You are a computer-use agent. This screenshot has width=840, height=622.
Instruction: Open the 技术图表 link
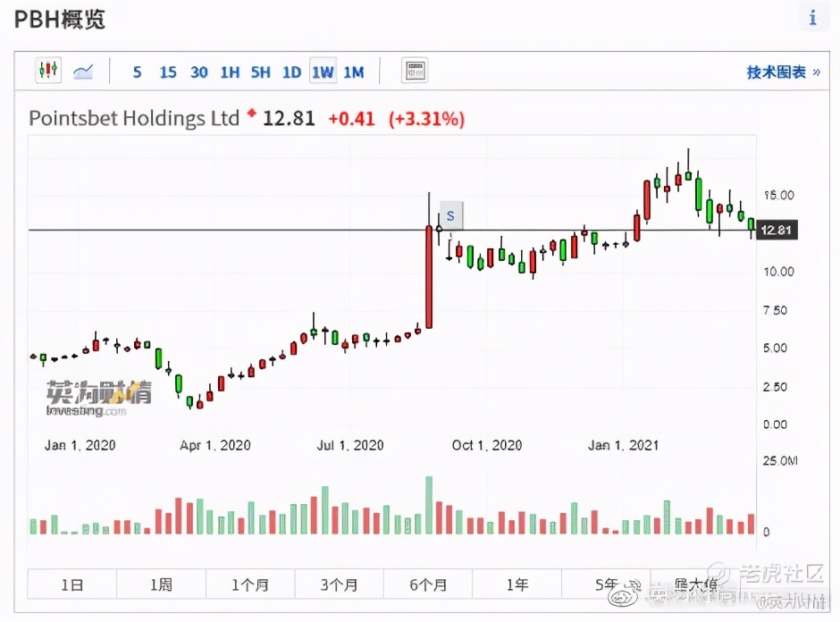point(783,72)
